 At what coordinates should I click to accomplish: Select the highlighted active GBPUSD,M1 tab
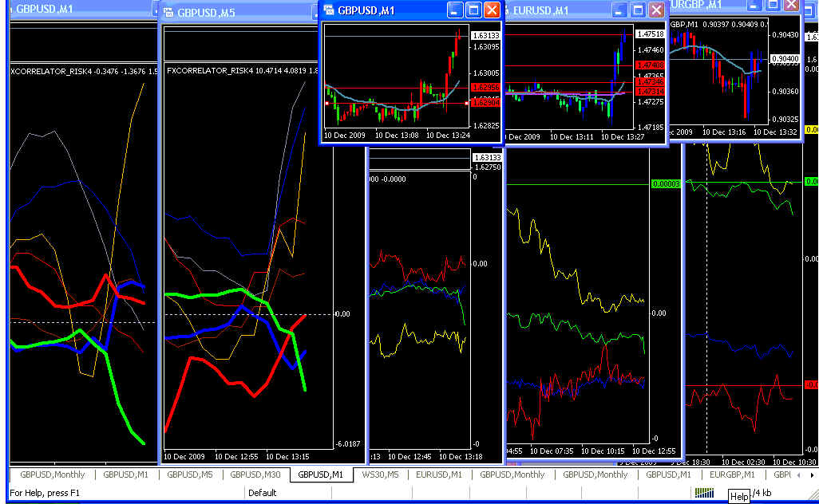coord(321,474)
